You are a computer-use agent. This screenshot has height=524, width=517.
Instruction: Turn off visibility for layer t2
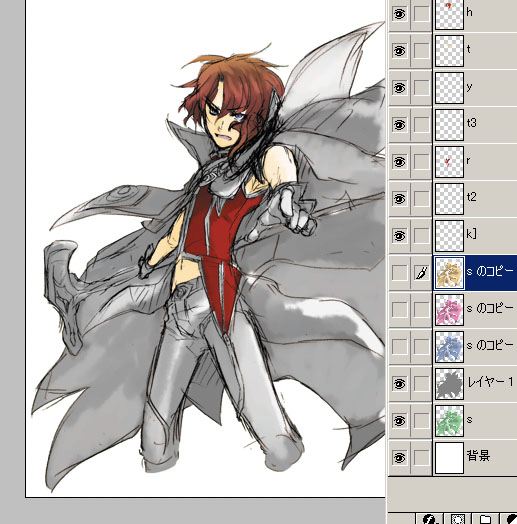coord(399,199)
